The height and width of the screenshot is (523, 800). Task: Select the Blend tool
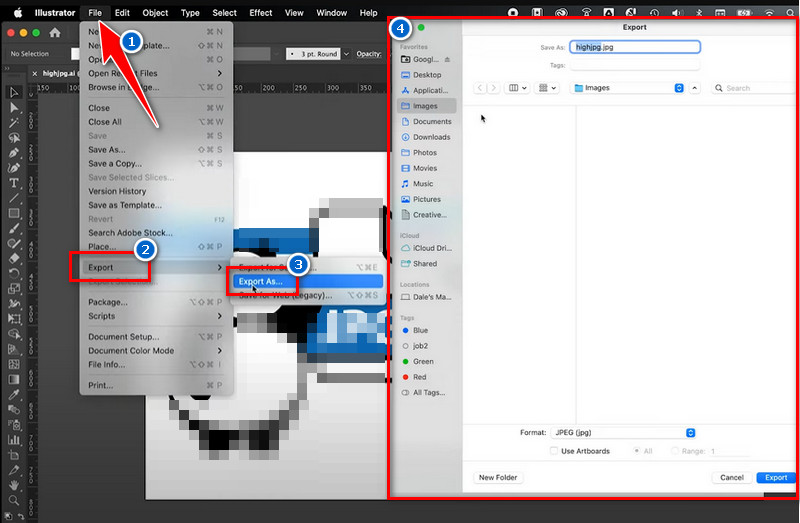coord(14,409)
